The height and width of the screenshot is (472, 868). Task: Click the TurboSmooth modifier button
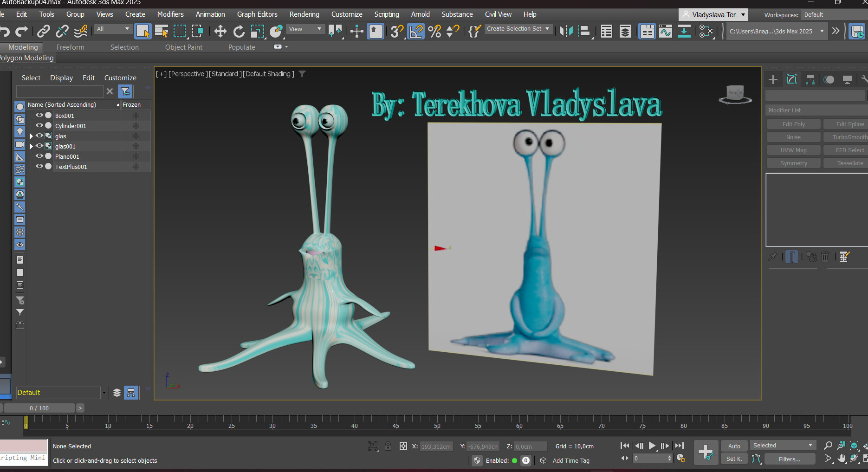[x=849, y=137]
